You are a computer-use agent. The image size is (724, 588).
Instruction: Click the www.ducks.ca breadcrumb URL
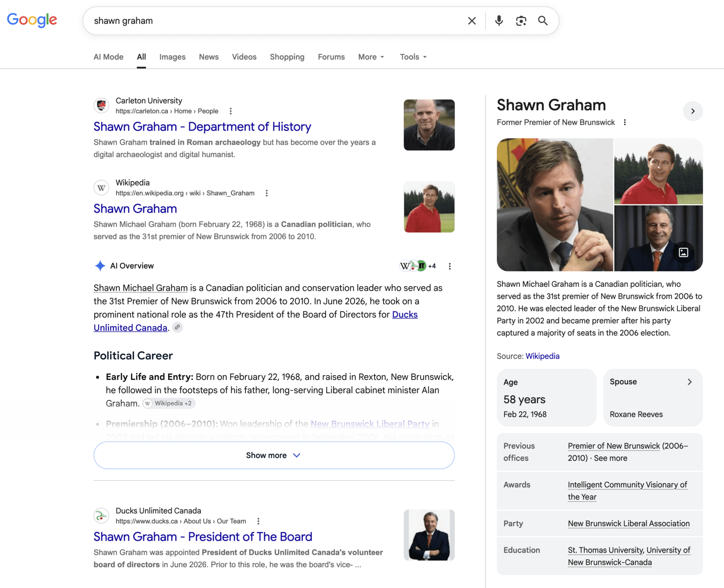[181, 521]
